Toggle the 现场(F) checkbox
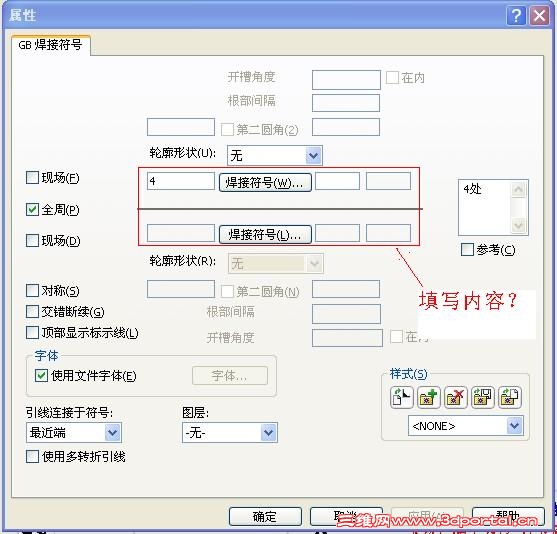Viewport: 557px width, 534px height. coord(32,177)
